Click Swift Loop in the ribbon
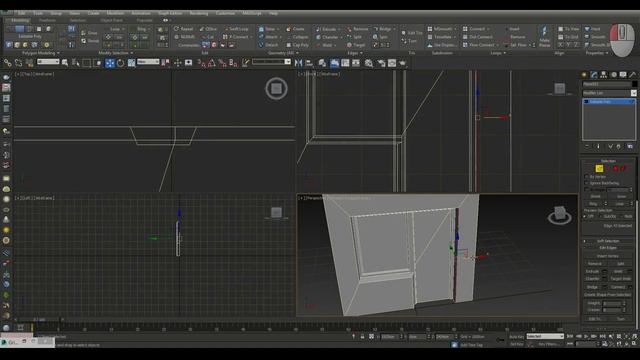 [237, 29]
